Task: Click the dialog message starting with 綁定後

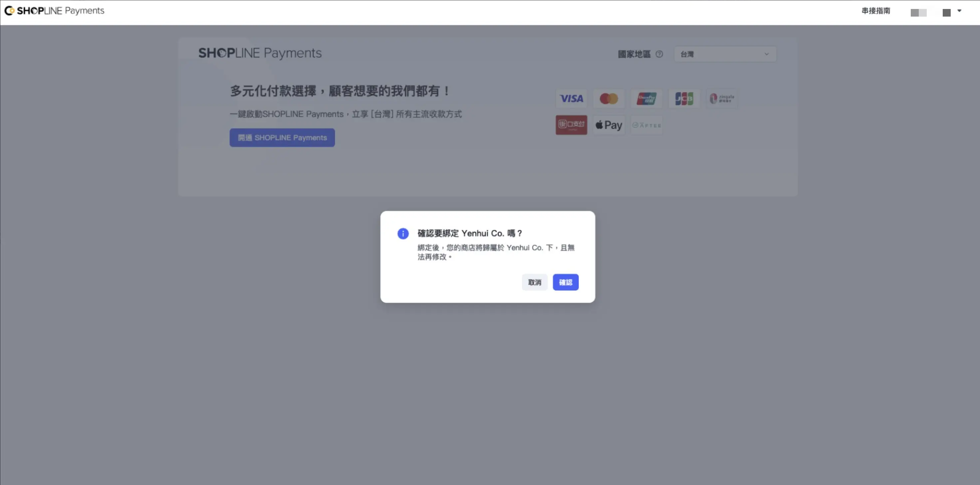Action: pyautogui.click(x=496, y=252)
